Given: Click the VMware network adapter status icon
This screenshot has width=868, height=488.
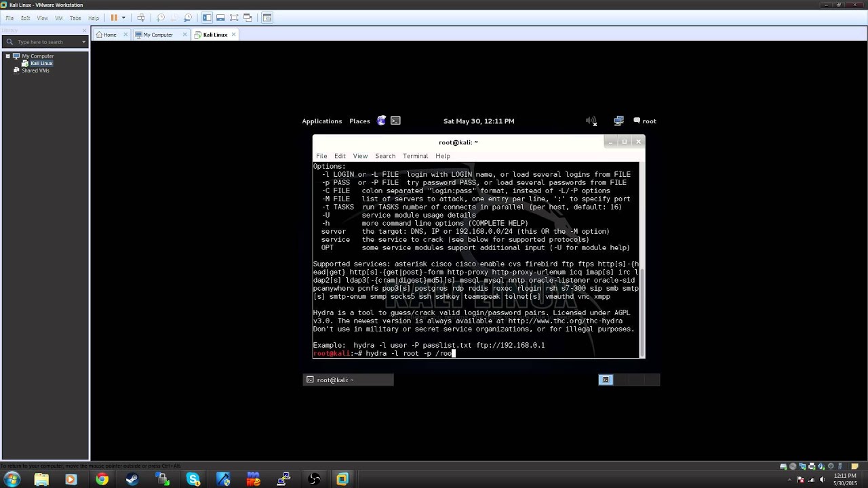Looking at the screenshot, I should pos(802,466).
